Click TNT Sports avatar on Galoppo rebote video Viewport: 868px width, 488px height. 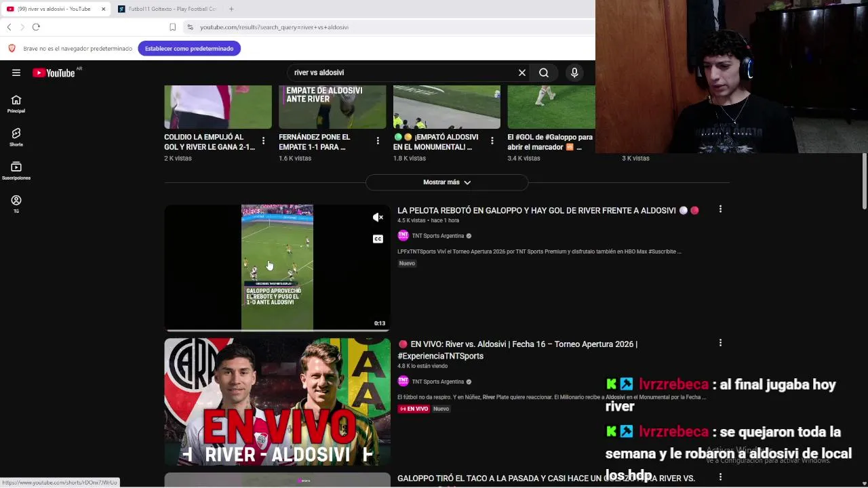point(403,236)
